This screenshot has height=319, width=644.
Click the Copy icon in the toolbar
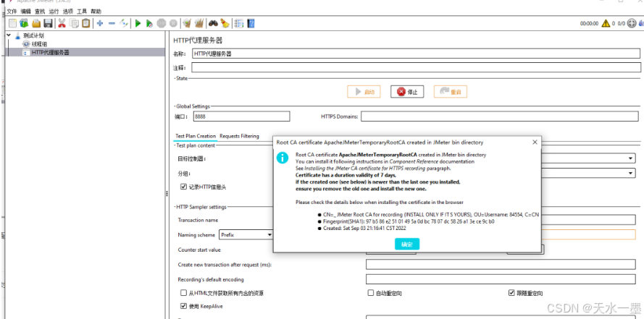[x=74, y=23]
